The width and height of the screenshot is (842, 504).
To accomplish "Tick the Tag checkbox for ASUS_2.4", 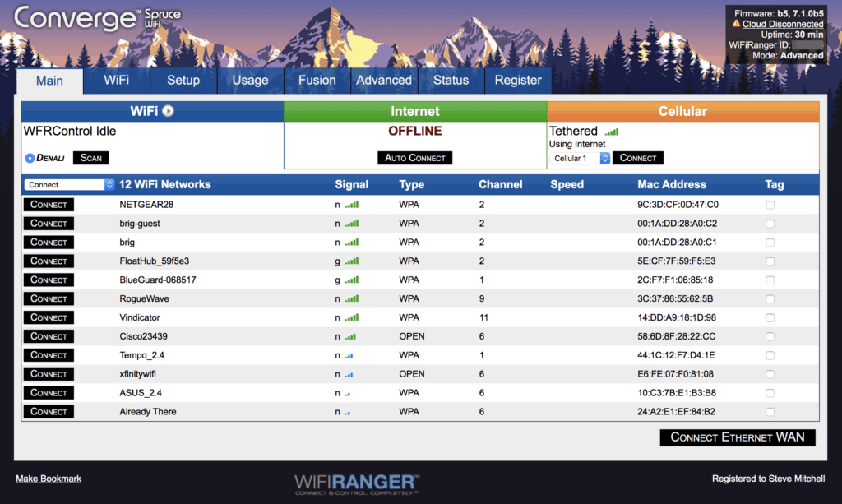I will (770, 393).
